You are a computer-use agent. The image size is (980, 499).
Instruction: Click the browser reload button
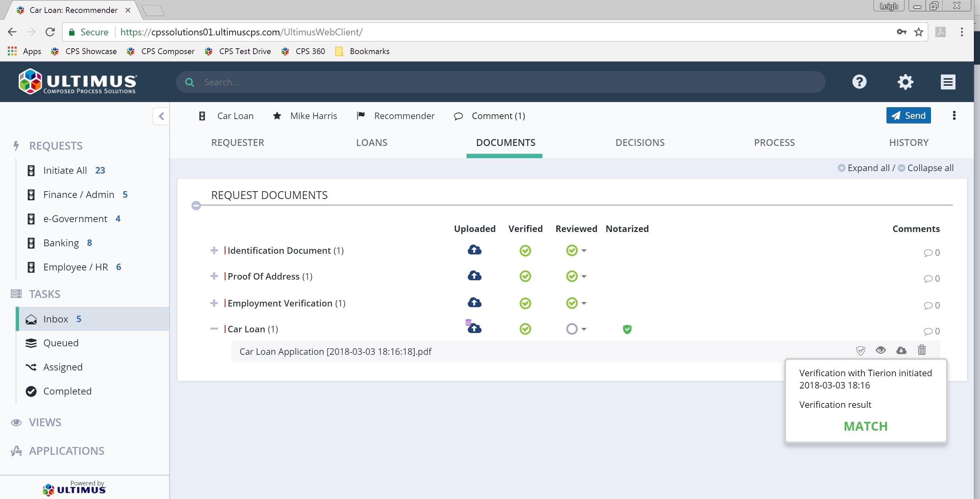coord(50,32)
